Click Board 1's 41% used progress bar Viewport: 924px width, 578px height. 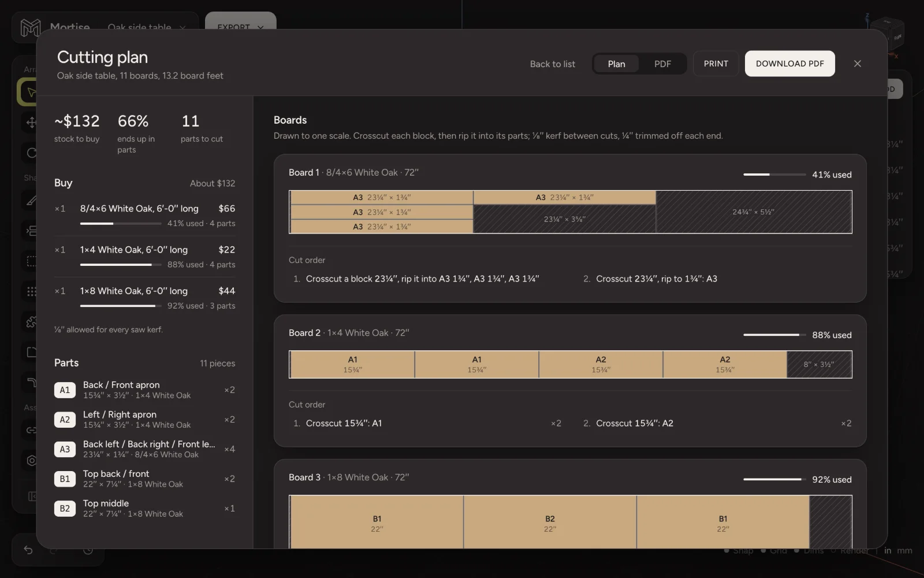(774, 175)
